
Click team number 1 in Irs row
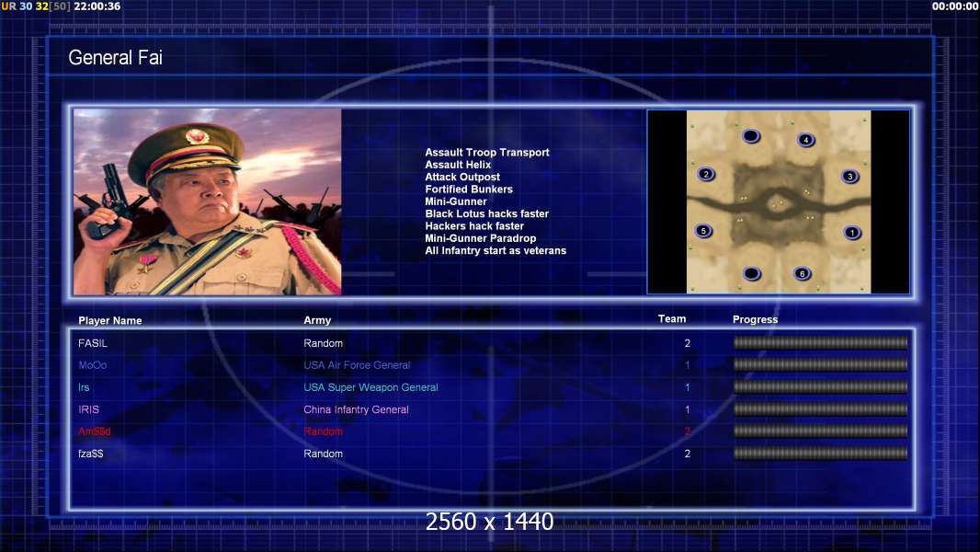click(x=688, y=387)
